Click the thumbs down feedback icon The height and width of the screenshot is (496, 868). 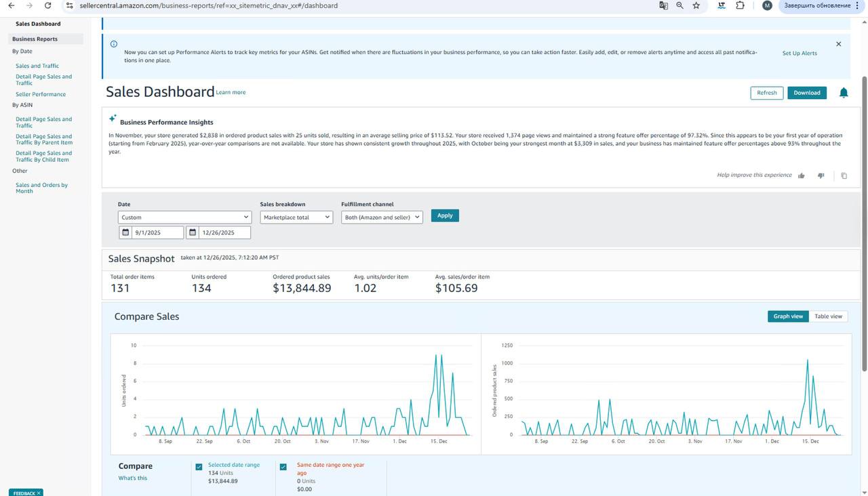coord(821,175)
